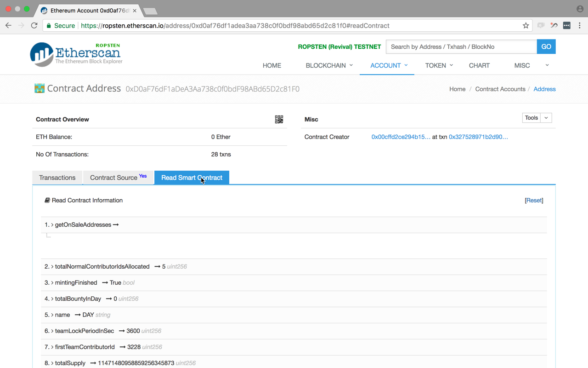The image size is (588, 368).
Task: Click the 0 Ether balance value
Action: tap(221, 137)
